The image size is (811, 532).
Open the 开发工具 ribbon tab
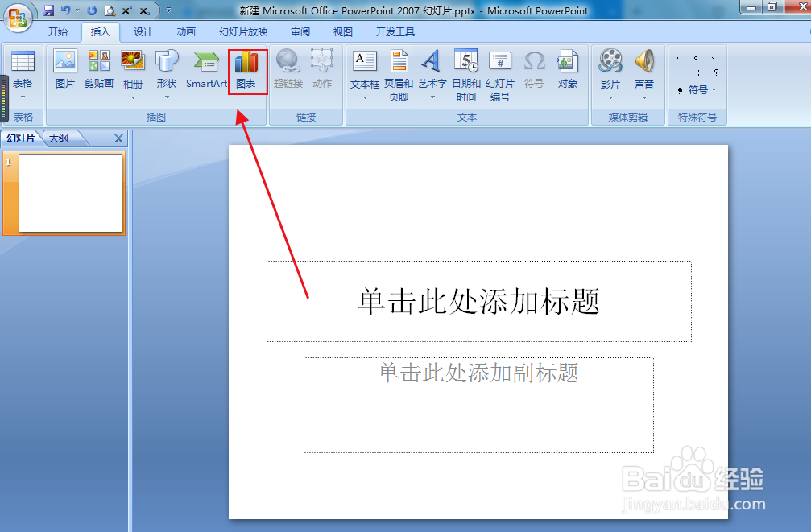395,32
